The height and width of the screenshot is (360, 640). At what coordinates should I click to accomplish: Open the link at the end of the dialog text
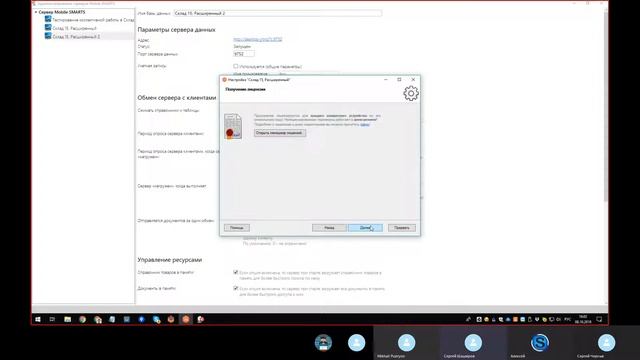365,124
